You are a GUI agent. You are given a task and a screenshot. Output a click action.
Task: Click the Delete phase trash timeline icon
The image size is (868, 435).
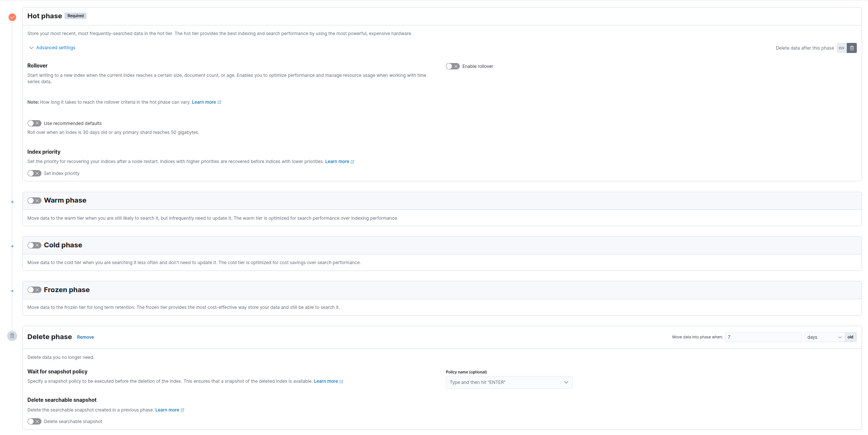pos(12,336)
